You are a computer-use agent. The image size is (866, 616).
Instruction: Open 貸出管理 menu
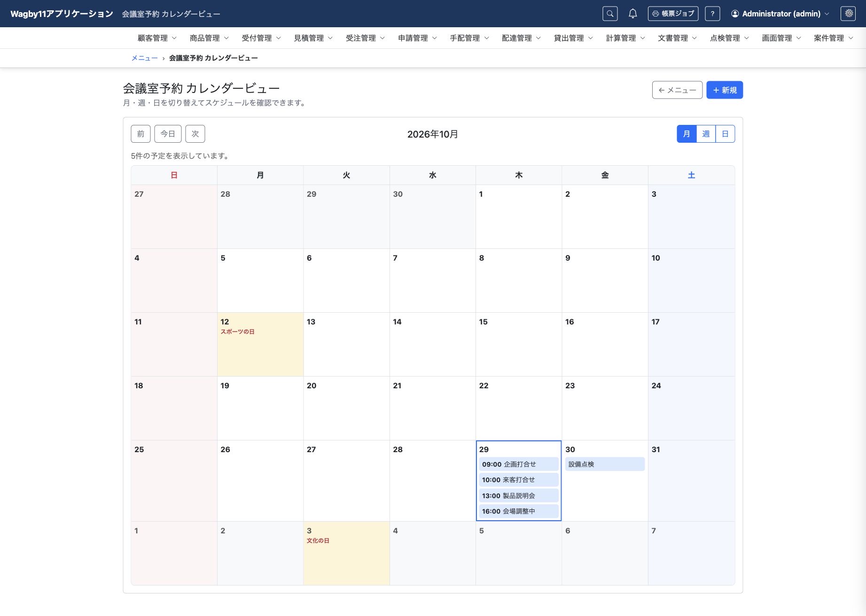pos(573,38)
